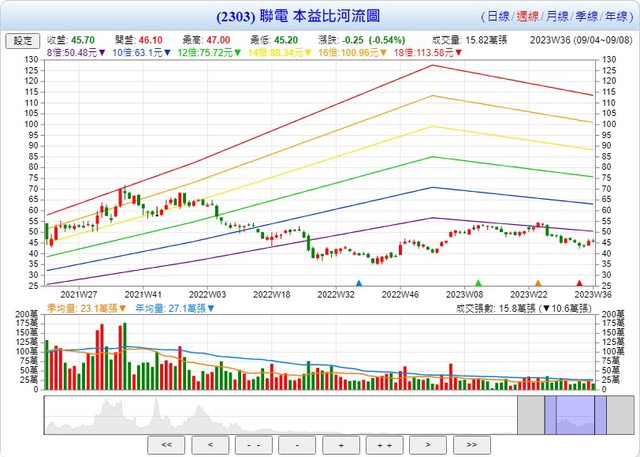Toggle the 8倍 50.48元 purple line legend
Screen dimensions: 640x457
(78, 52)
